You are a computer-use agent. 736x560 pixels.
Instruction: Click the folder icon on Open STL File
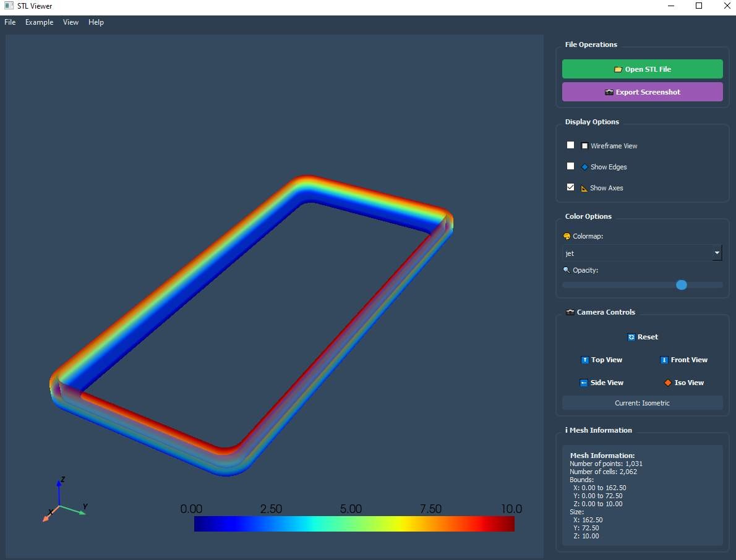tap(618, 69)
